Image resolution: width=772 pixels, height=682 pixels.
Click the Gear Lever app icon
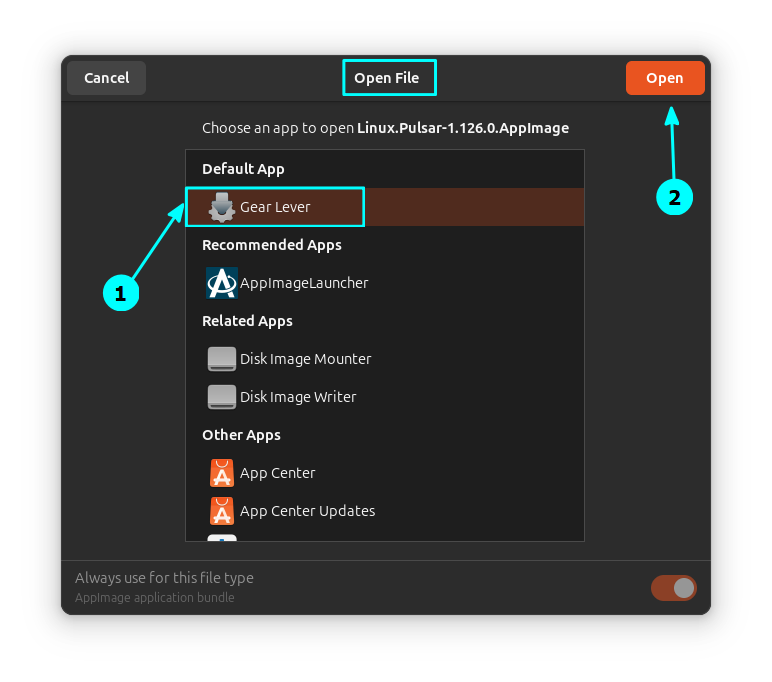221,207
